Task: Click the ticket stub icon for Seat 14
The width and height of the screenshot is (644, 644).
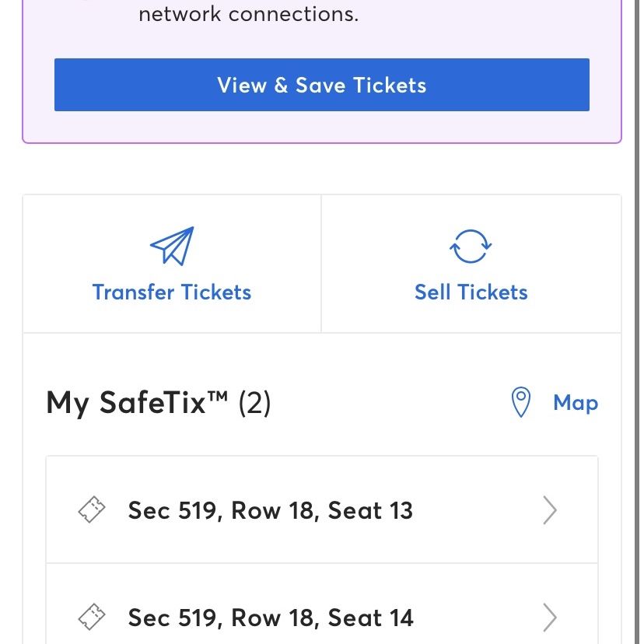Action: click(92, 617)
